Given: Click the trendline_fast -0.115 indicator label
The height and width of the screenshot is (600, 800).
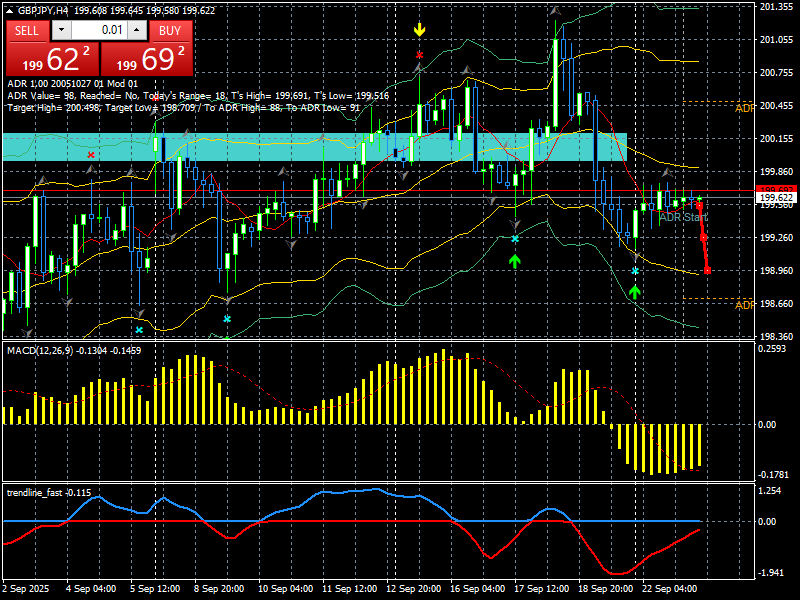Looking at the screenshot, I should coord(49,493).
